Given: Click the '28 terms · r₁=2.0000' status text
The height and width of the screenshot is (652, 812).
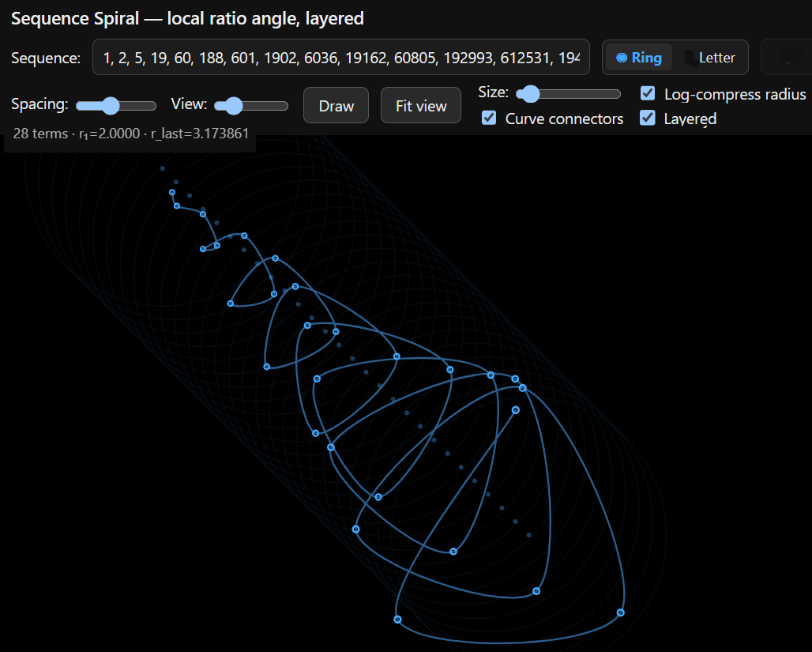Looking at the screenshot, I should [x=131, y=134].
